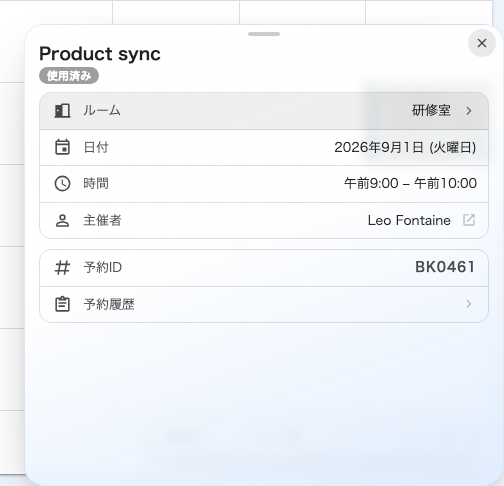Click the date 2026年9月1日 (火曜日)
Viewport: 504px width, 486px height.
pyautogui.click(x=405, y=147)
